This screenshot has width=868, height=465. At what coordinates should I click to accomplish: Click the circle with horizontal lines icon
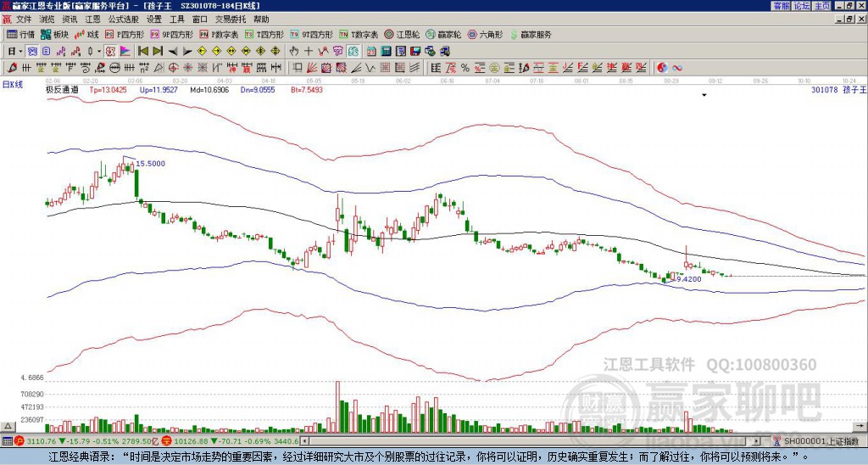coord(114,68)
